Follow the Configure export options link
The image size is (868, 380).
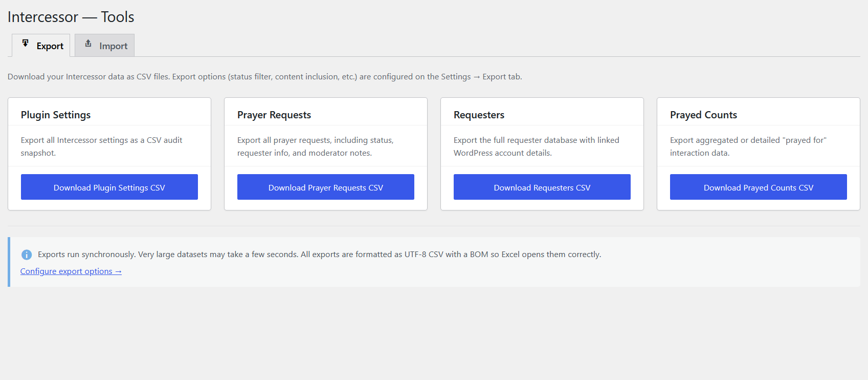pyautogui.click(x=71, y=271)
